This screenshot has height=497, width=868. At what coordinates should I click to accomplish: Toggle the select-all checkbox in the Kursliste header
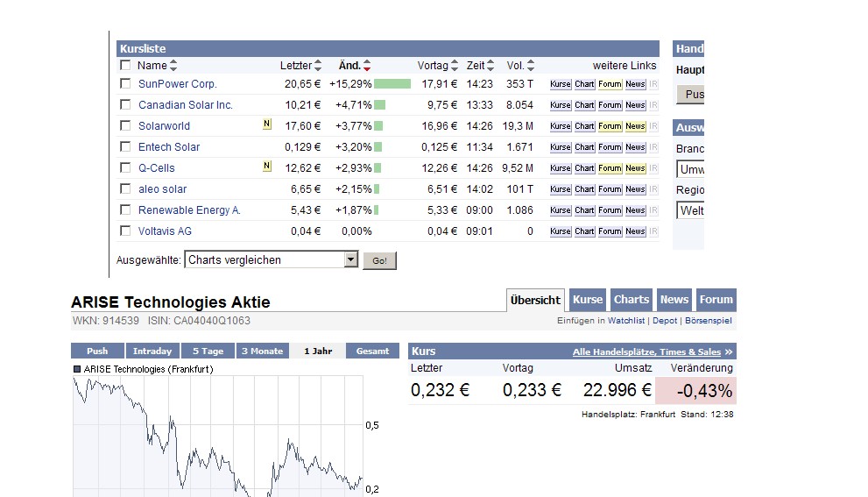coord(125,65)
